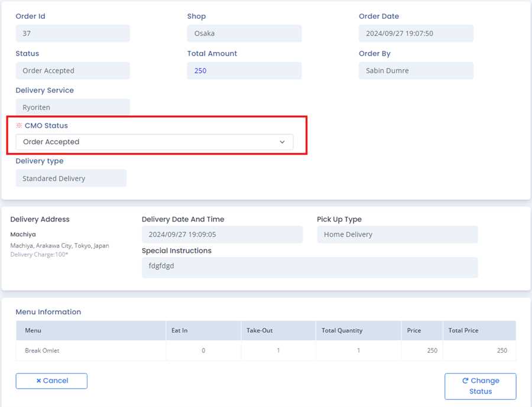The width and height of the screenshot is (532, 407).
Task: Click the Order Date field
Action: (416, 34)
